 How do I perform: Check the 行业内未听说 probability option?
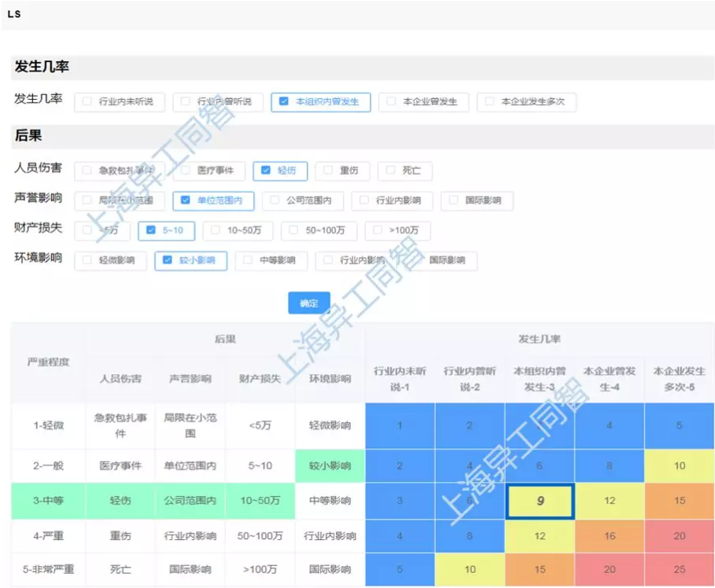click(88, 102)
